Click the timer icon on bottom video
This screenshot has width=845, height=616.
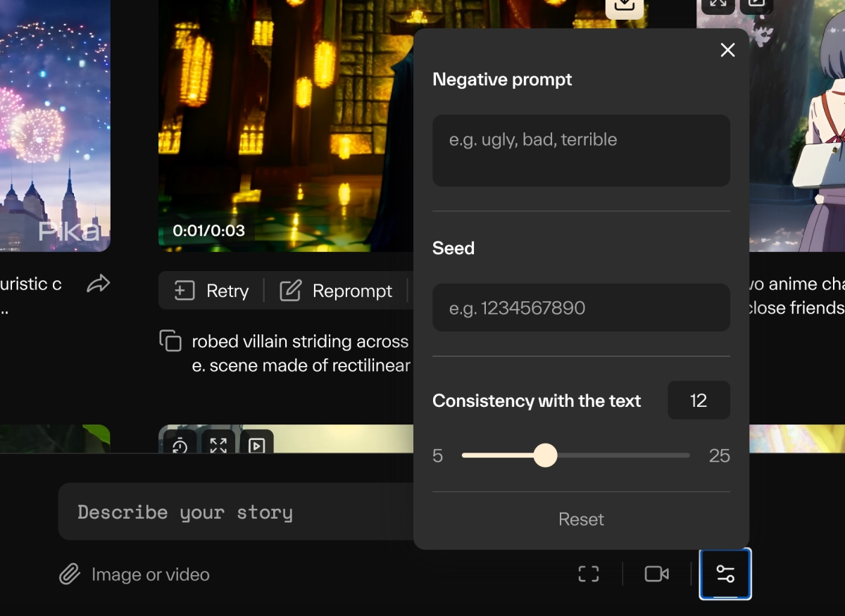180,445
